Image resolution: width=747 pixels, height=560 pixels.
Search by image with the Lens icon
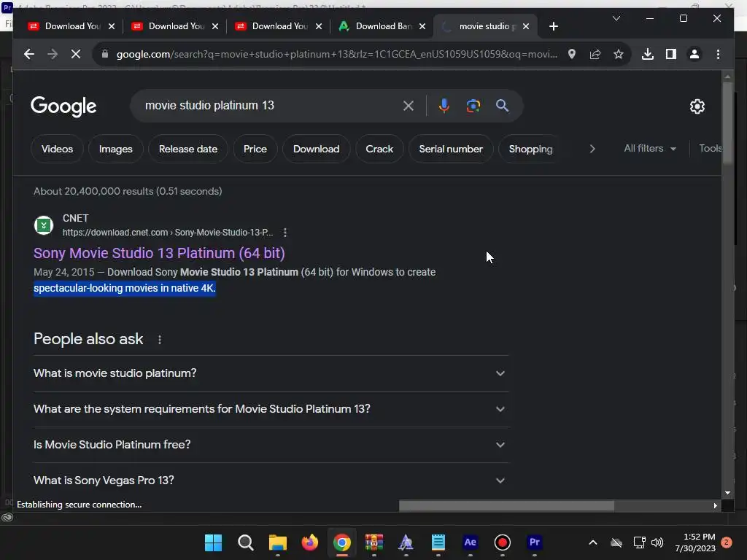(x=473, y=106)
